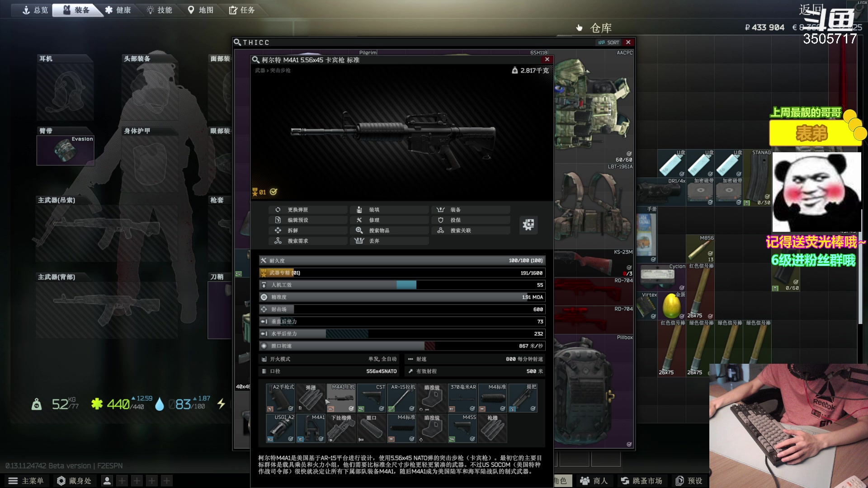The height and width of the screenshot is (488, 868).
Task: Select the 装备 gear tab
Action: coord(77,10)
